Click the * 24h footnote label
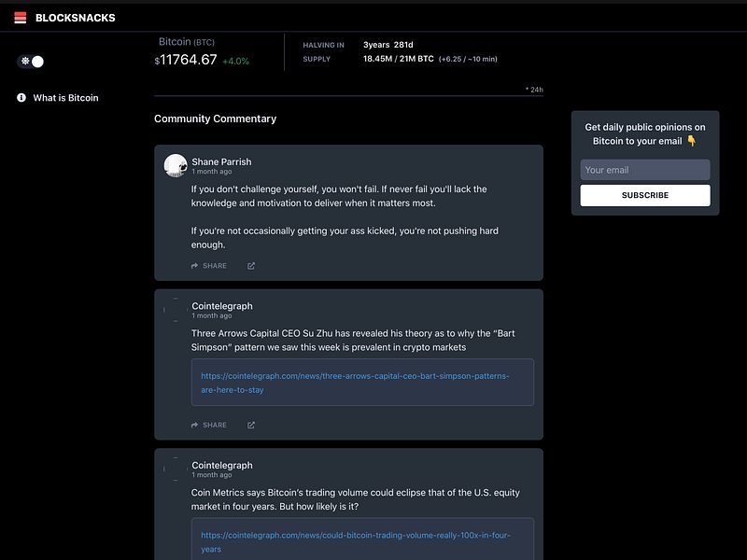 pyautogui.click(x=534, y=90)
